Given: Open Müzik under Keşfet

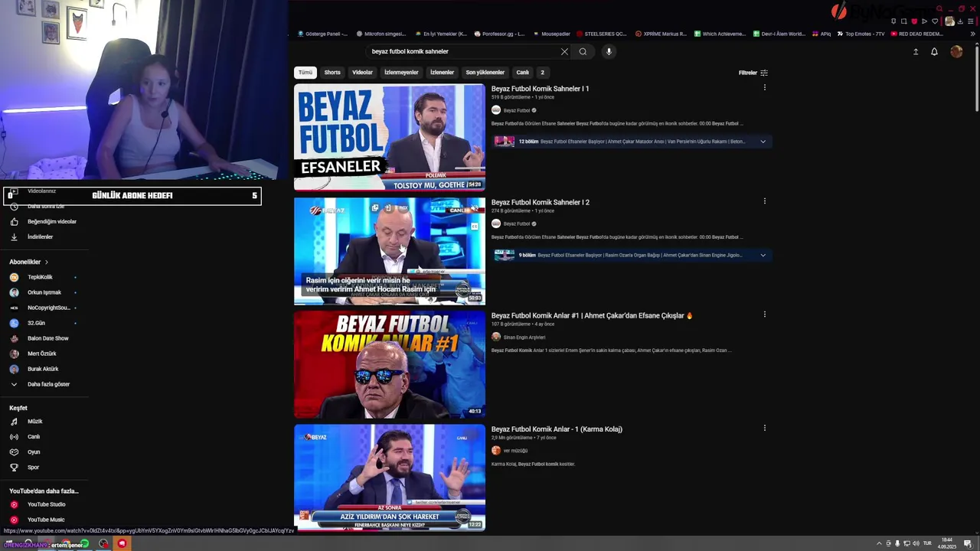Looking at the screenshot, I should tap(26, 421).
